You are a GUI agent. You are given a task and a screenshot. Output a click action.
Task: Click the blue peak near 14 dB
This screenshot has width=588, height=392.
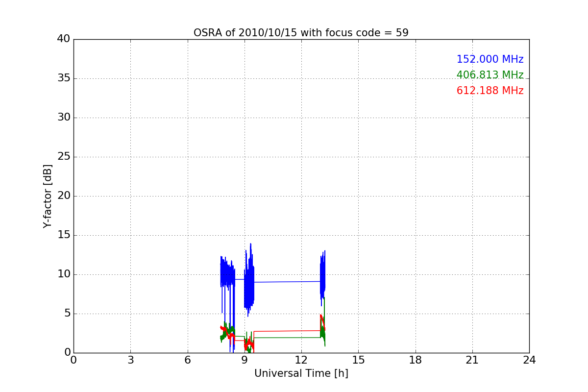[250, 245]
